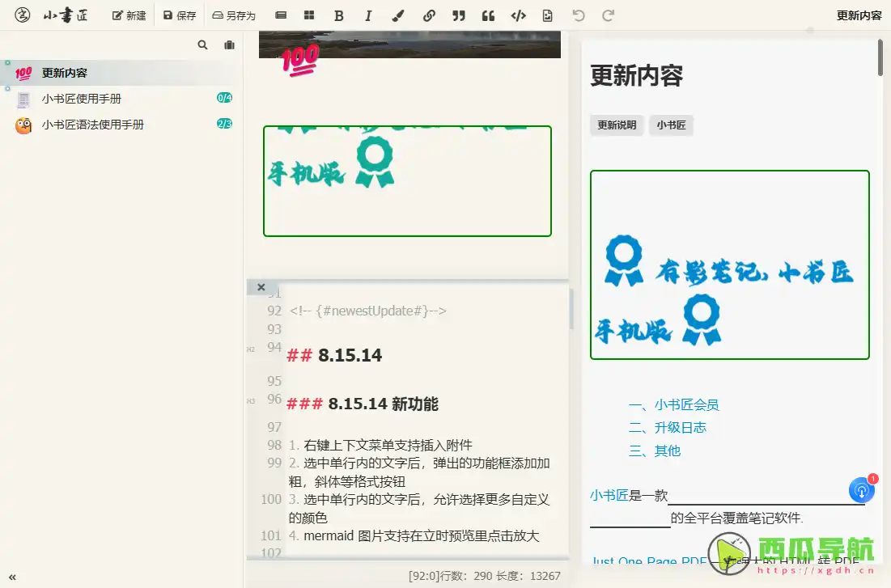Click the preview pane scrollbar

[880, 57]
